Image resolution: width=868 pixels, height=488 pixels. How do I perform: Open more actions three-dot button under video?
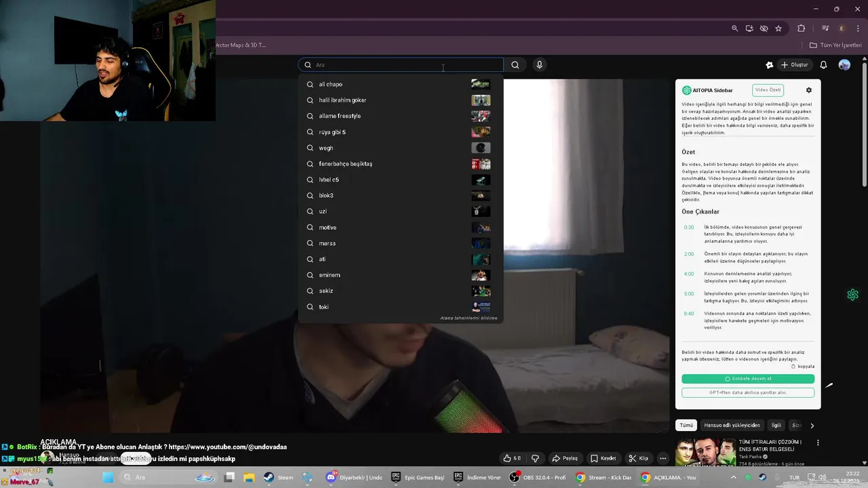pyautogui.click(x=663, y=458)
